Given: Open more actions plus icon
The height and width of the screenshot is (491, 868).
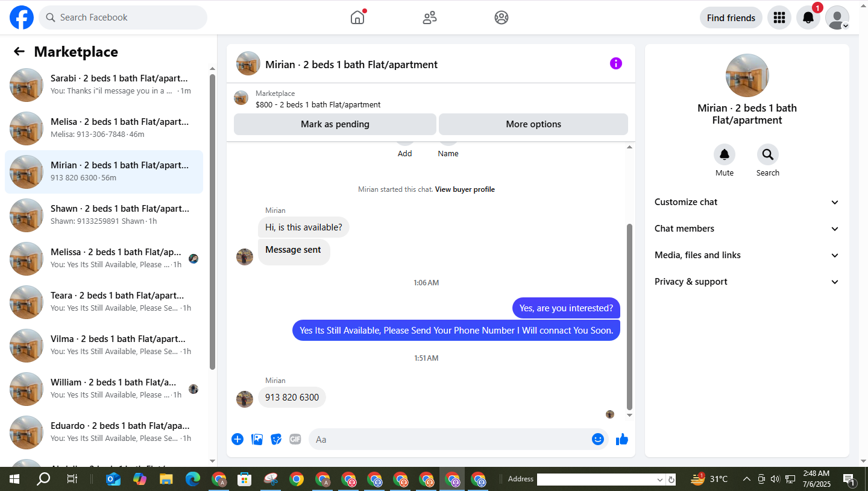Looking at the screenshot, I should click(x=237, y=439).
